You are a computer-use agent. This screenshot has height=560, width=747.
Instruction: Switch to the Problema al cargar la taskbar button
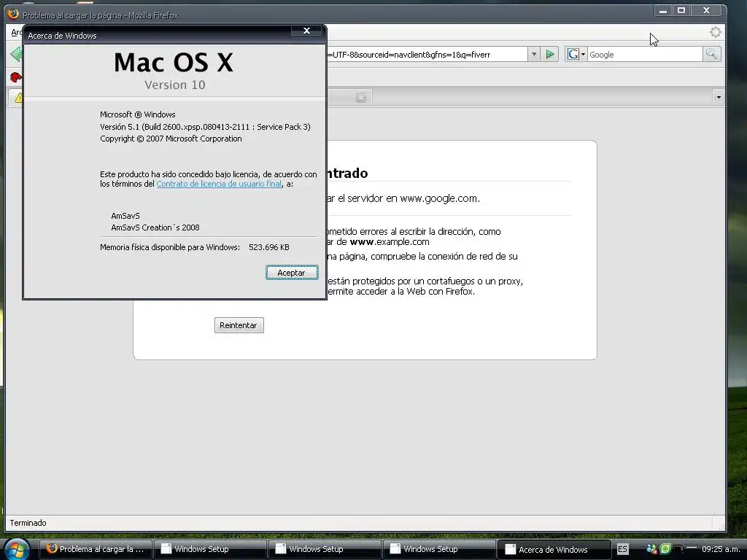point(96,549)
